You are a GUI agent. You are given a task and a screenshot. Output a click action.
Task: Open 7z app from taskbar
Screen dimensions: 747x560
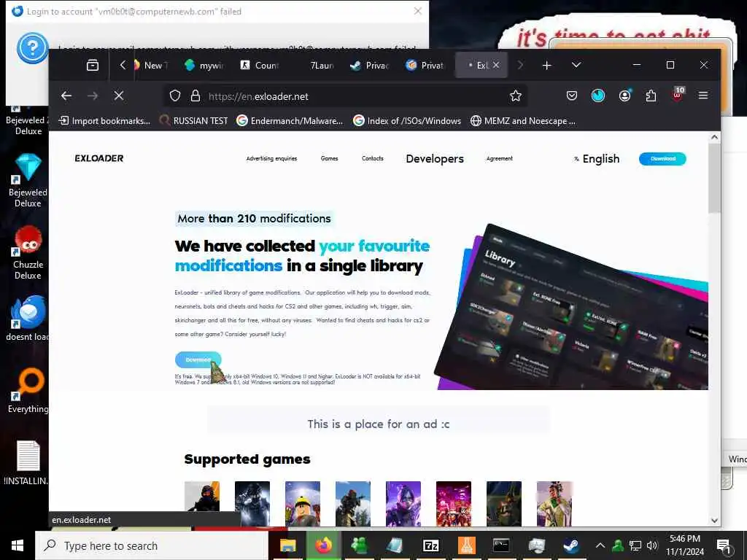430,545
